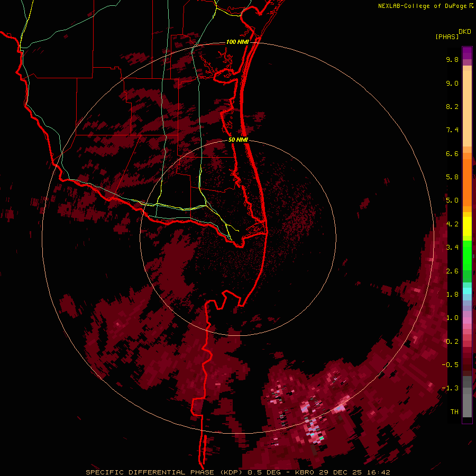Click the 0.5 DEG elevation text

click(264, 472)
